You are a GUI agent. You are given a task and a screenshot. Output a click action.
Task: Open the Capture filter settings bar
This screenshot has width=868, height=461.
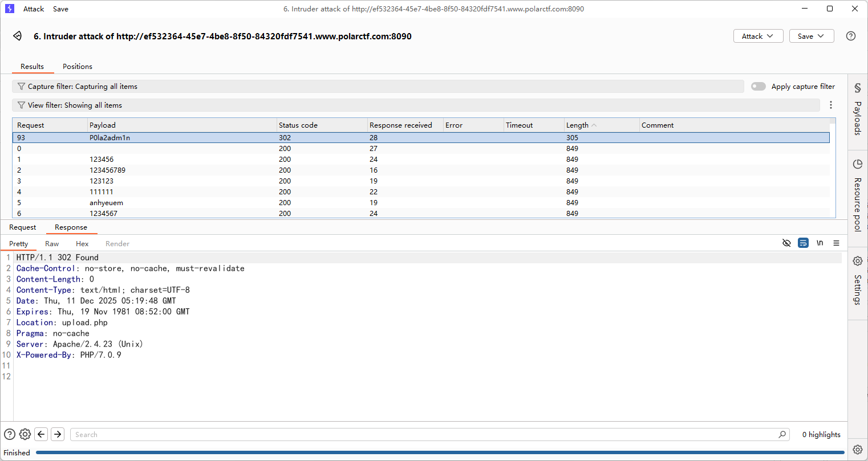point(378,87)
